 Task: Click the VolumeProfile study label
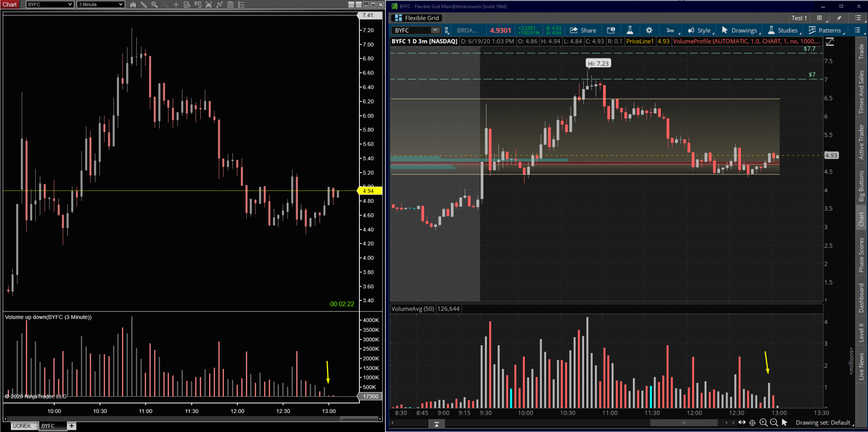pyautogui.click(x=746, y=41)
